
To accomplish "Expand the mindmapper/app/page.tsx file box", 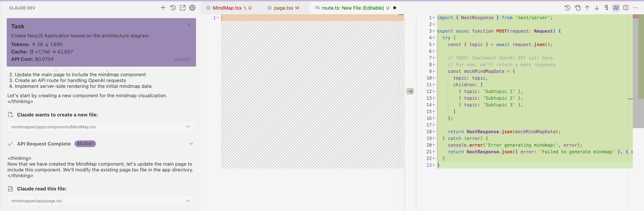I will [x=101, y=201].
